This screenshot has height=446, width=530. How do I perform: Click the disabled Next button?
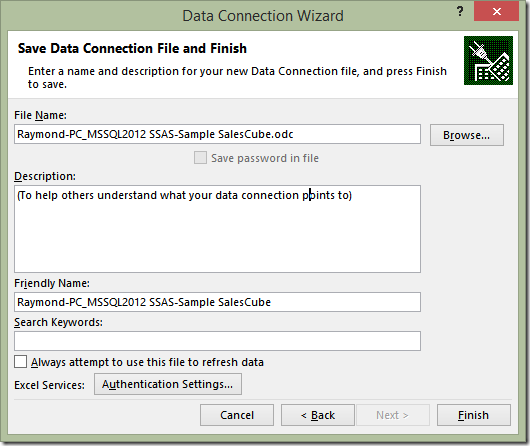(x=392, y=415)
